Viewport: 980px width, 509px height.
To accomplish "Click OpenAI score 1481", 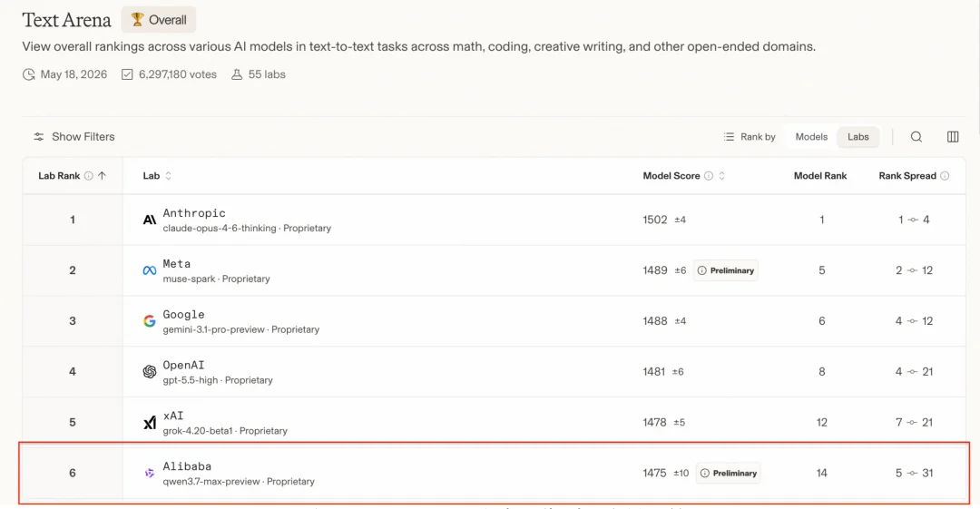I will point(653,371).
